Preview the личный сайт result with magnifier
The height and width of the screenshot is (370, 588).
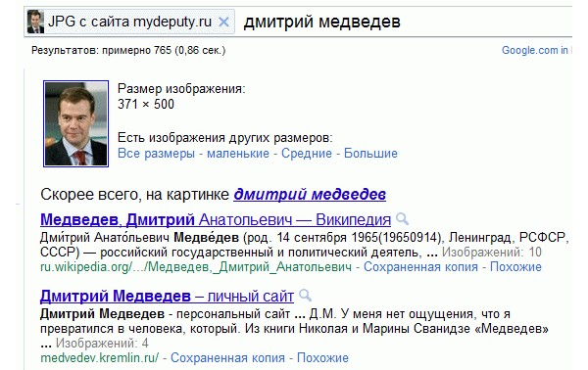pyautogui.click(x=305, y=296)
